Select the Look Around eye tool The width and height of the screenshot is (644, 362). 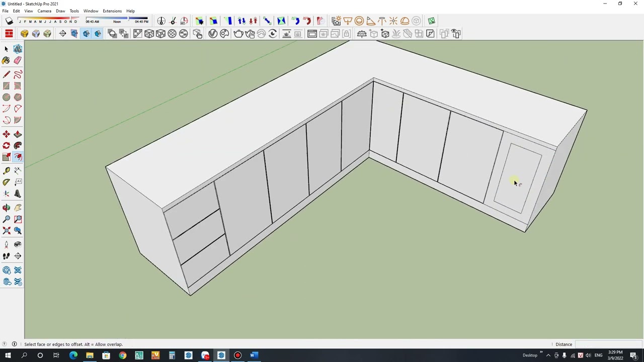[18, 244]
